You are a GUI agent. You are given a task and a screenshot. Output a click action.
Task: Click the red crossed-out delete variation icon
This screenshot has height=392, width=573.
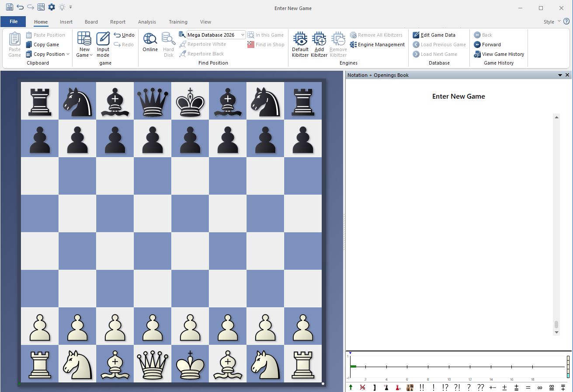coord(362,387)
